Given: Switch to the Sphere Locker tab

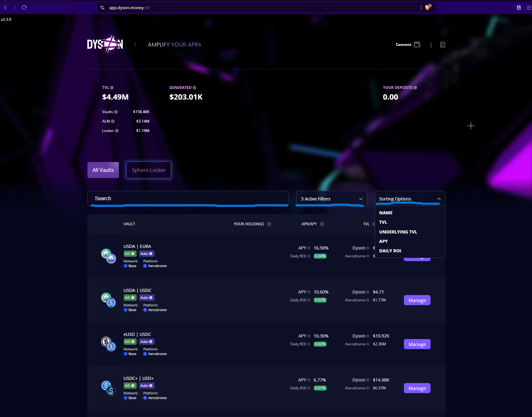Looking at the screenshot, I should [x=149, y=170].
